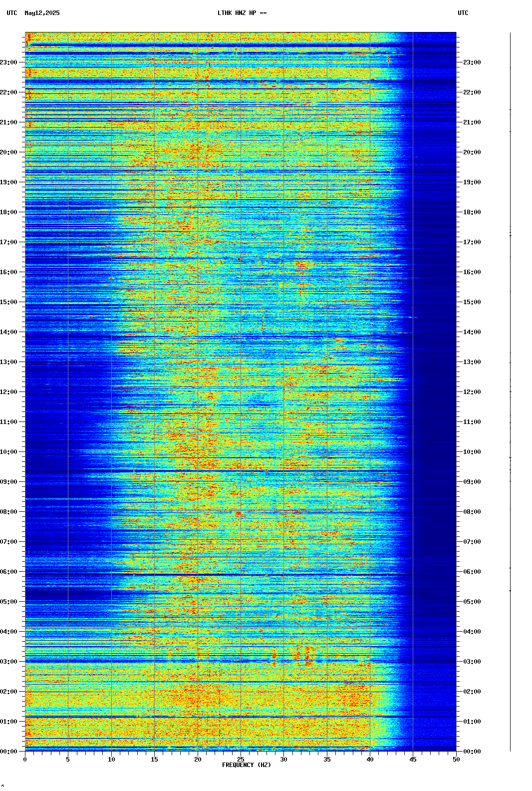Click 13:00 on the right time axis

click(472, 362)
